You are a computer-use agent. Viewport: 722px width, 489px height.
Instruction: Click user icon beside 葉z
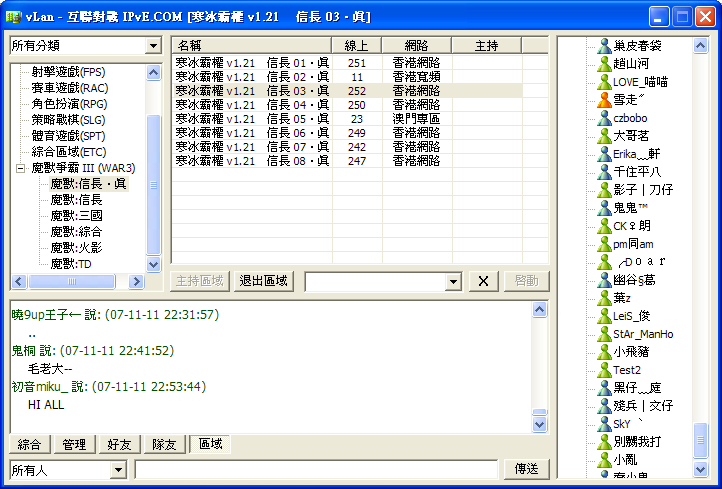(x=604, y=298)
